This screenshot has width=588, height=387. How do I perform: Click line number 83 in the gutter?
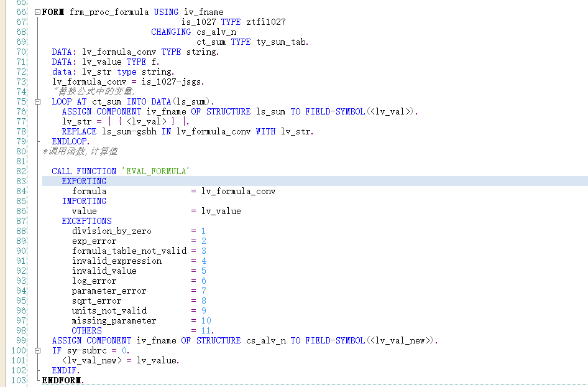(x=21, y=181)
